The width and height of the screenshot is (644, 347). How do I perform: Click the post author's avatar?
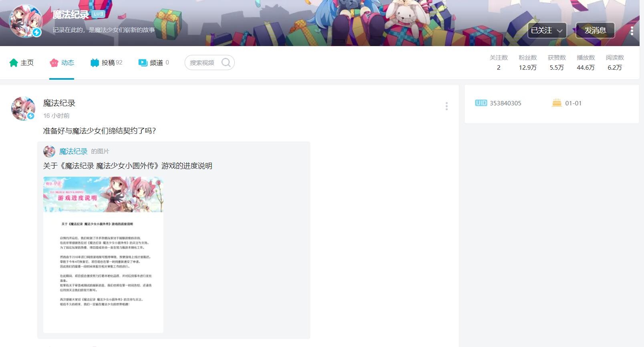(x=23, y=109)
